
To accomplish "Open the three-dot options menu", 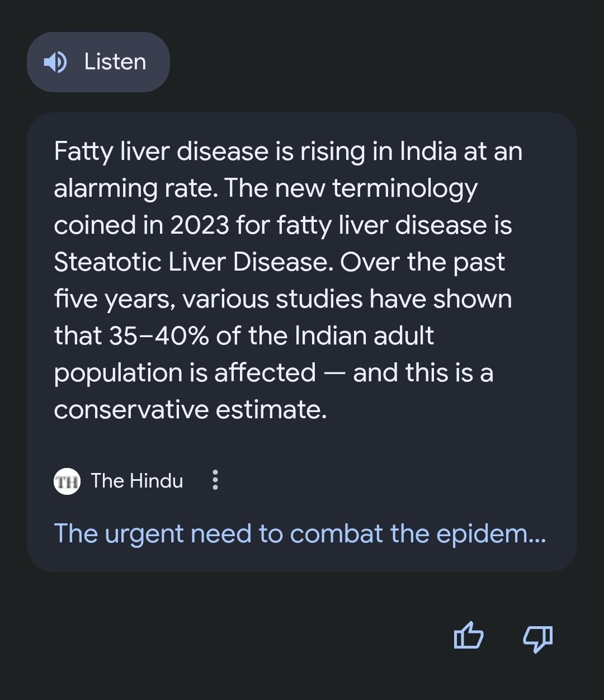I will [215, 480].
